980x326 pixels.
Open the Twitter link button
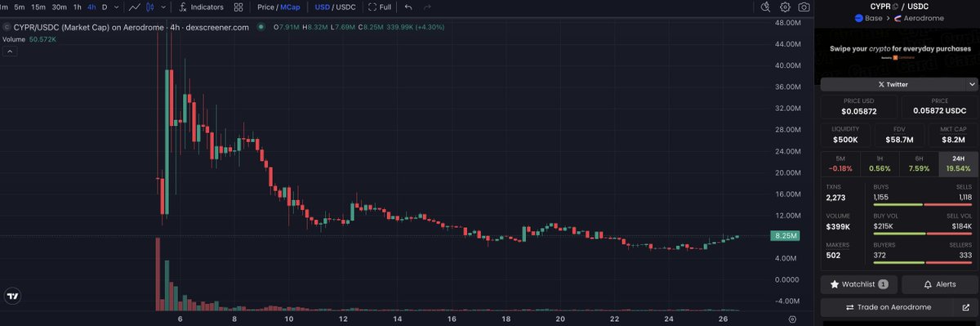pos(892,84)
